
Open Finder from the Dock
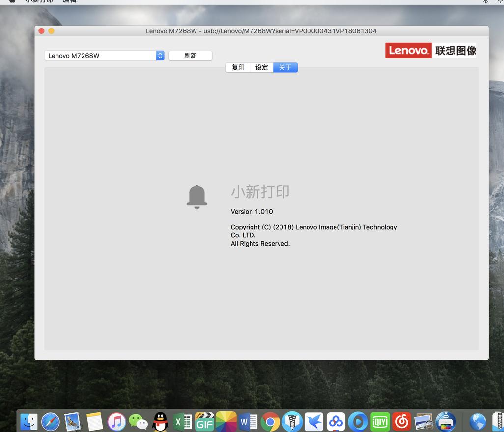pyautogui.click(x=29, y=421)
